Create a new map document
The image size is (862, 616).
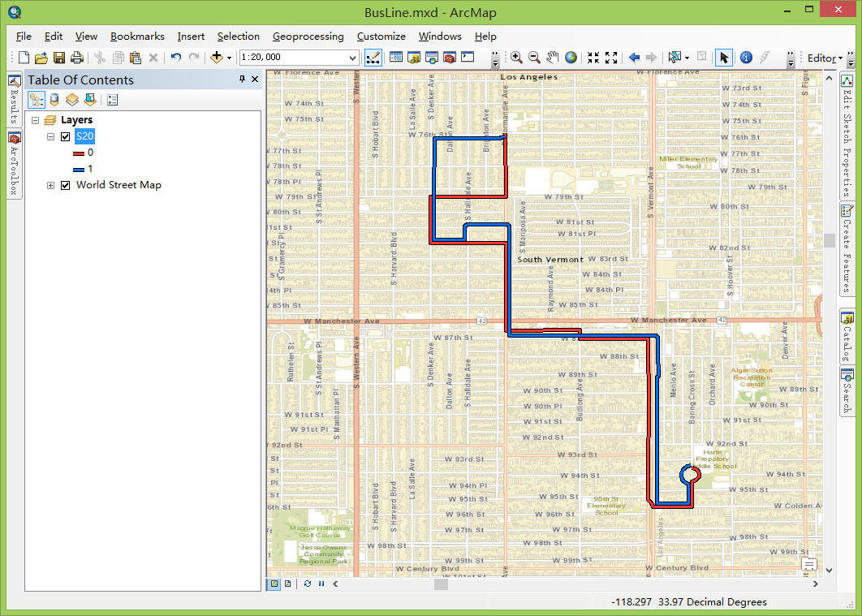24,57
